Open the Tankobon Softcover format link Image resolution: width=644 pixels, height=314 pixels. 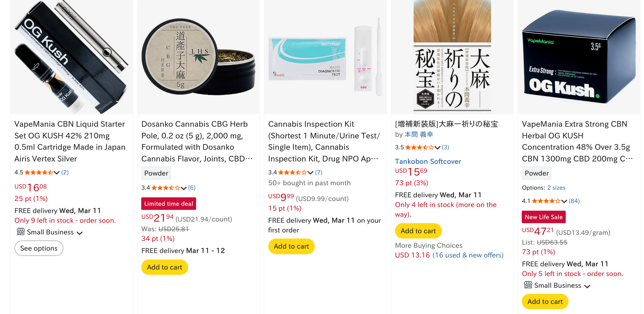(428, 161)
